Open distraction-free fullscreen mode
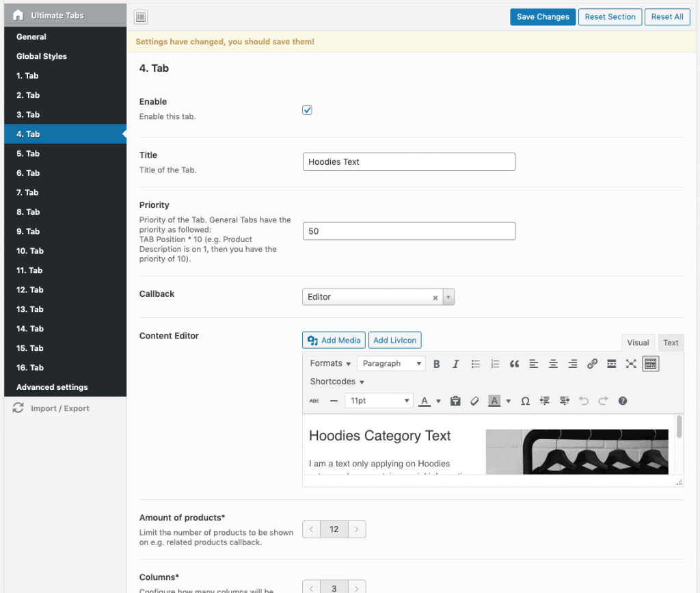The width and height of the screenshot is (700, 593). point(631,364)
